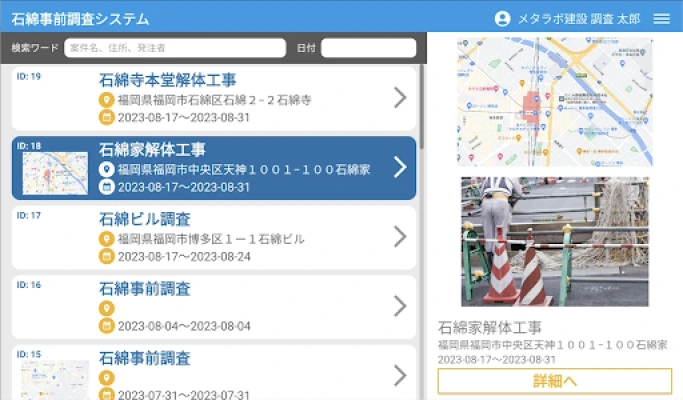
Task: Click calendar icon for 石綿寺本堂解体工事
Action: [x=107, y=117]
